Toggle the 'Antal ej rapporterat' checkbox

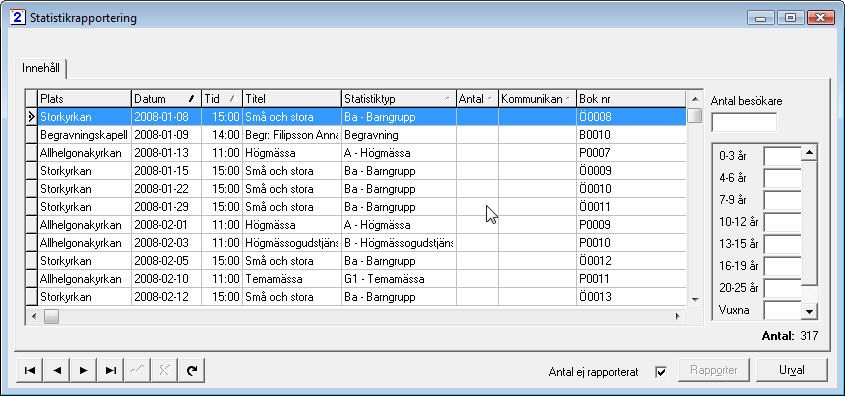[661, 372]
